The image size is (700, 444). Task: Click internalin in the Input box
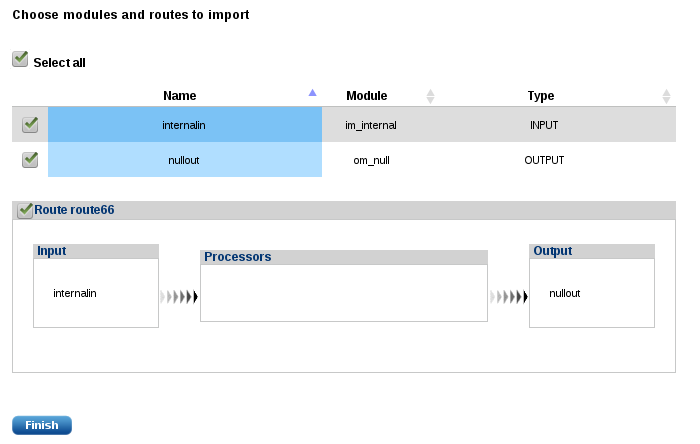(75, 293)
